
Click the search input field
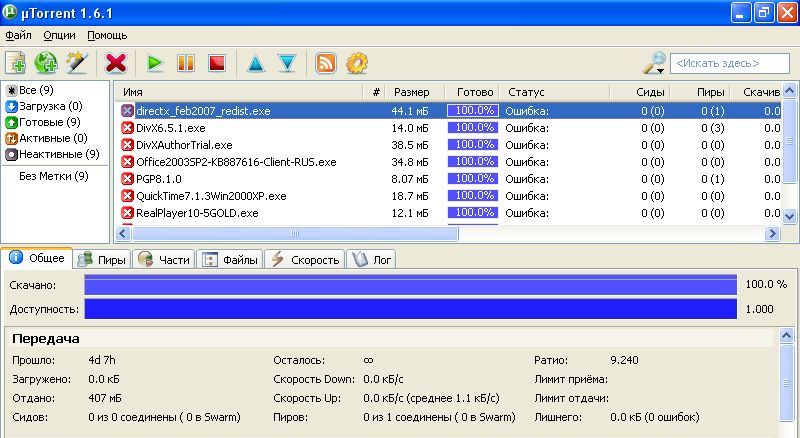coord(730,63)
